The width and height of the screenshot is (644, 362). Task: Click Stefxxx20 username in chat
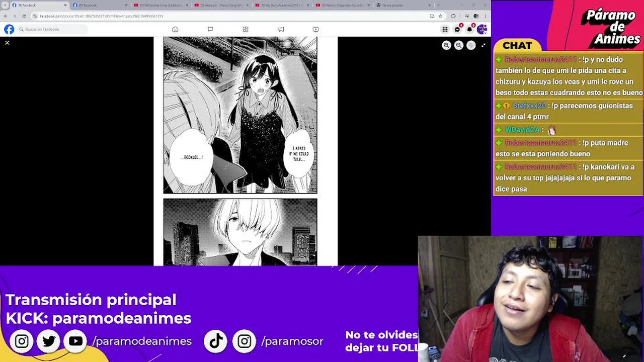coord(529,106)
